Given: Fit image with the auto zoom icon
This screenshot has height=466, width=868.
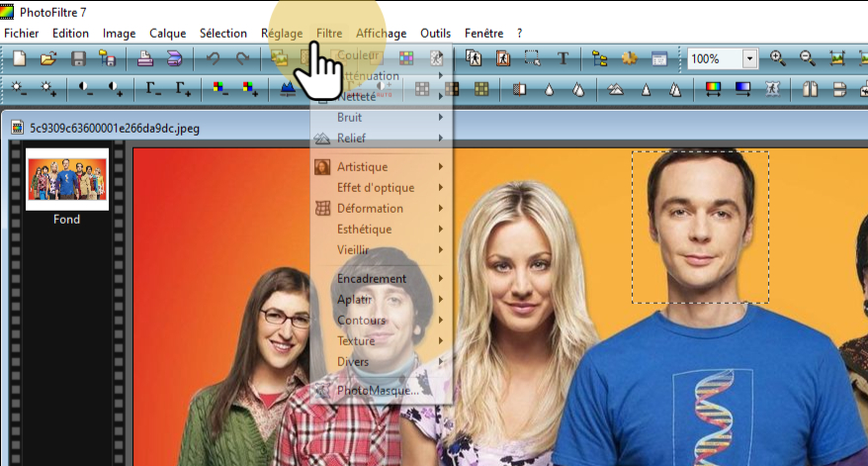Looking at the screenshot, I should [x=837, y=58].
